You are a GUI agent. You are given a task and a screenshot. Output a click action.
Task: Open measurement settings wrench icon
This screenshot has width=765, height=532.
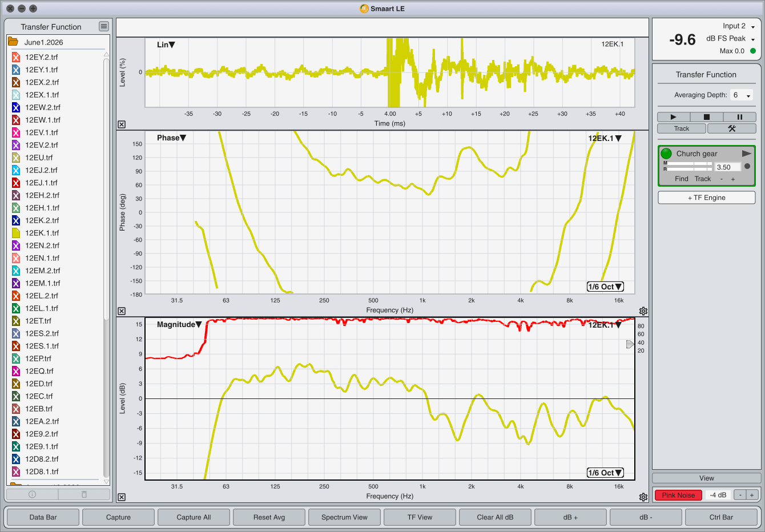point(731,128)
